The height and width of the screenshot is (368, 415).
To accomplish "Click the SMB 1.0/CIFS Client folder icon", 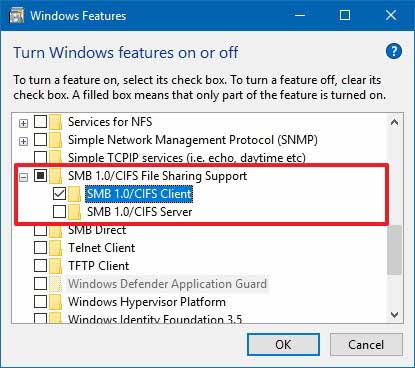I will (74, 194).
